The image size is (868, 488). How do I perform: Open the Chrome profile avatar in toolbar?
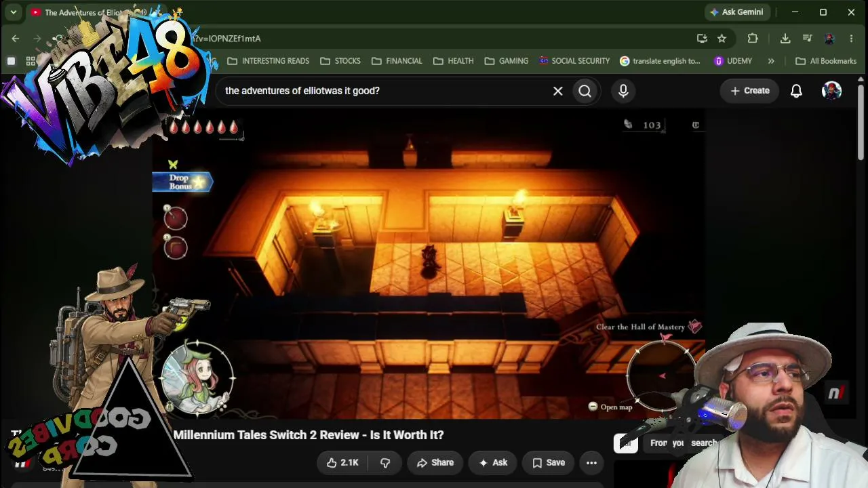click(x=829, y=39)
